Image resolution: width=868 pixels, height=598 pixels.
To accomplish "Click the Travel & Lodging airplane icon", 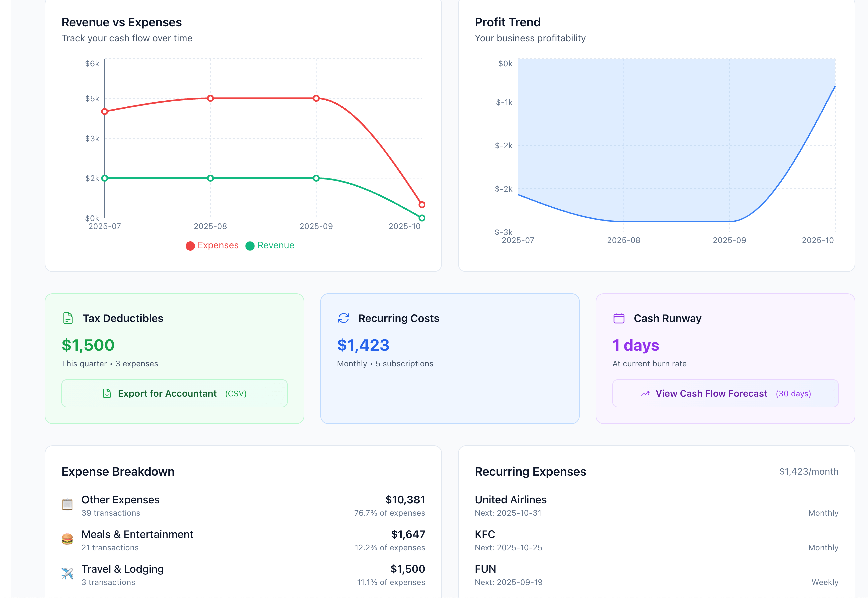I will [67, 574].
